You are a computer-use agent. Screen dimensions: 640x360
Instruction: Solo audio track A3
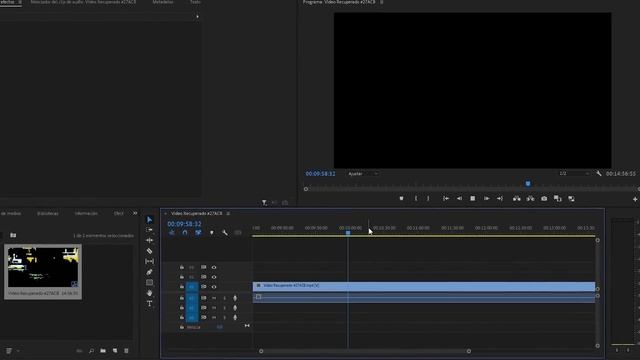(224, 318)
